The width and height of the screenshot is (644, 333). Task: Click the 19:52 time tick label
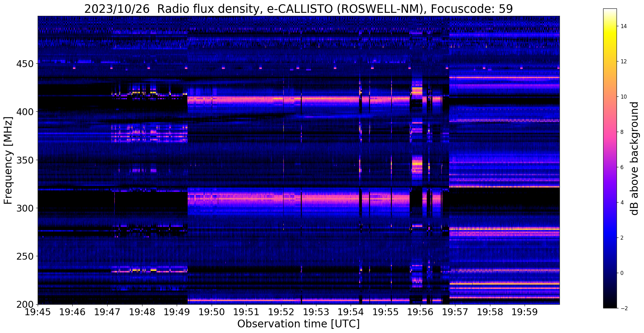point(281,312)
